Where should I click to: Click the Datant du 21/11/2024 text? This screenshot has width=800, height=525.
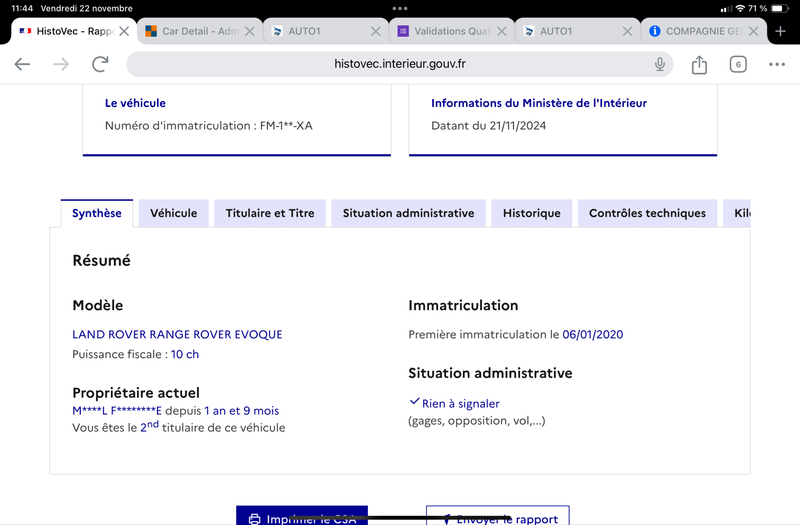488,126
